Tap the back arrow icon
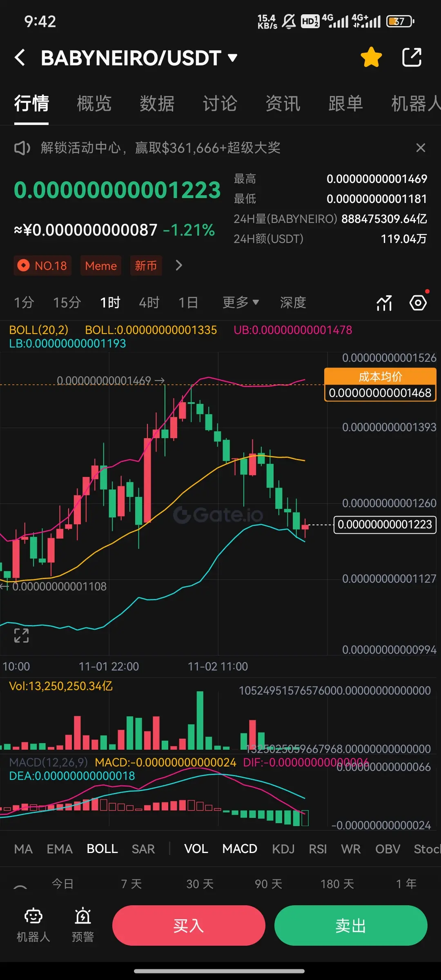 [x=20, y=58]
